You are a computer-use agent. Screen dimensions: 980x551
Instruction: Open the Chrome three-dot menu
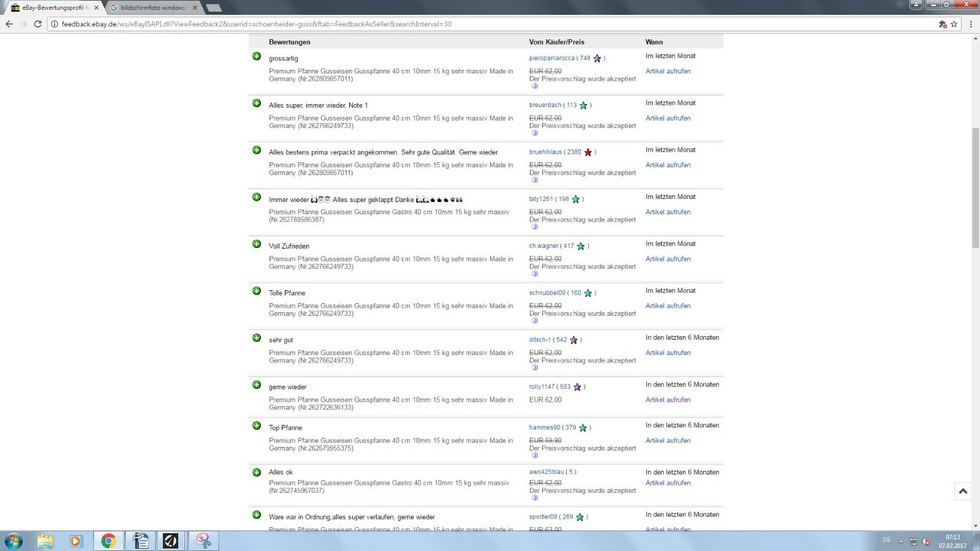[971, 24]
